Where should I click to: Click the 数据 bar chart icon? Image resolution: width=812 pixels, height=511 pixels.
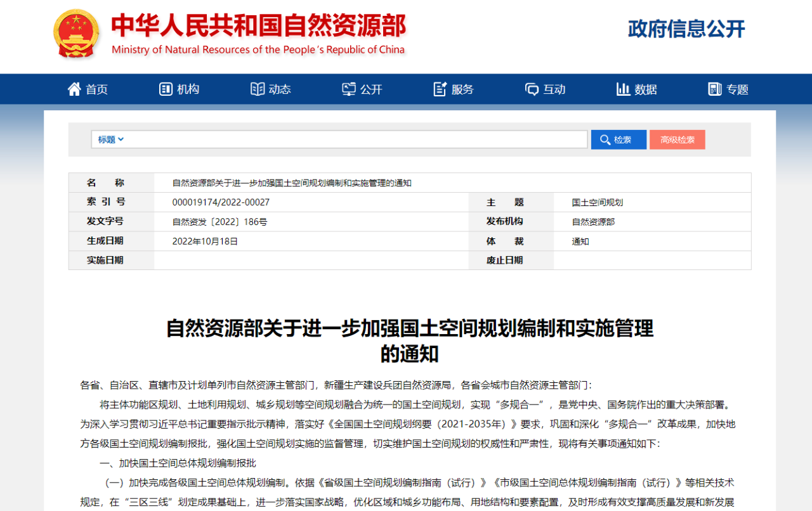(623, 89)
